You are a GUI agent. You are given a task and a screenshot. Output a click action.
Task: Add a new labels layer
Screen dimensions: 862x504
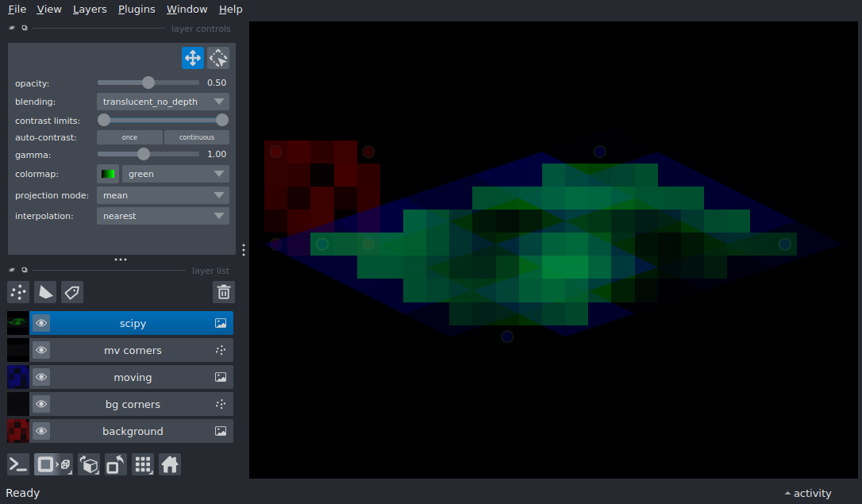pos(72,292)
